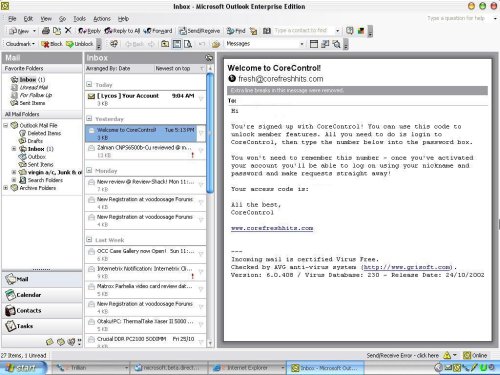Open the File menu
Image resolution: width=500 pixels, height=375 pixels.
pyautogui.click(x=12, y=19)
